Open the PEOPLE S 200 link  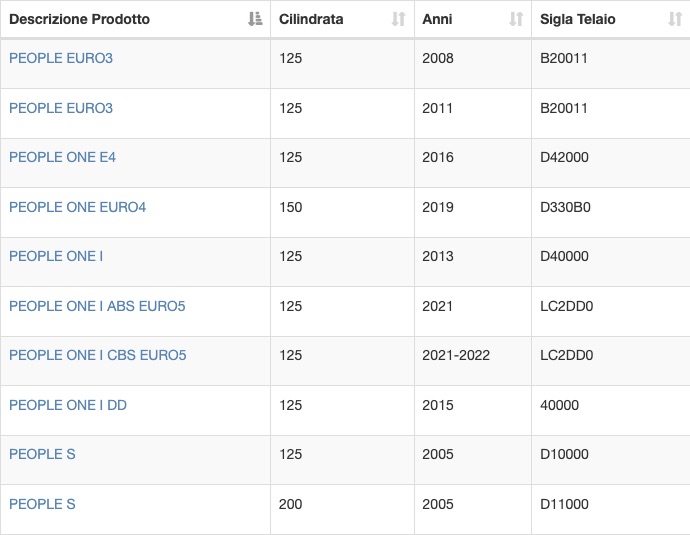point(42,504)
